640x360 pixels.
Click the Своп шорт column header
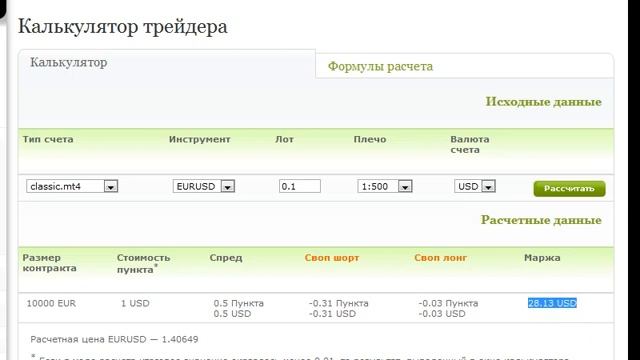pyautogui.click(x=332, y=258)
